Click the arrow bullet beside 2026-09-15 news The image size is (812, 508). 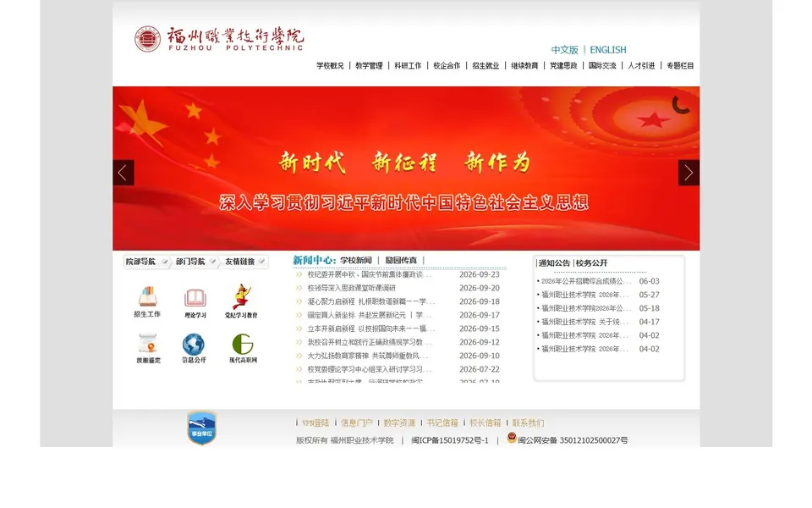299,329
